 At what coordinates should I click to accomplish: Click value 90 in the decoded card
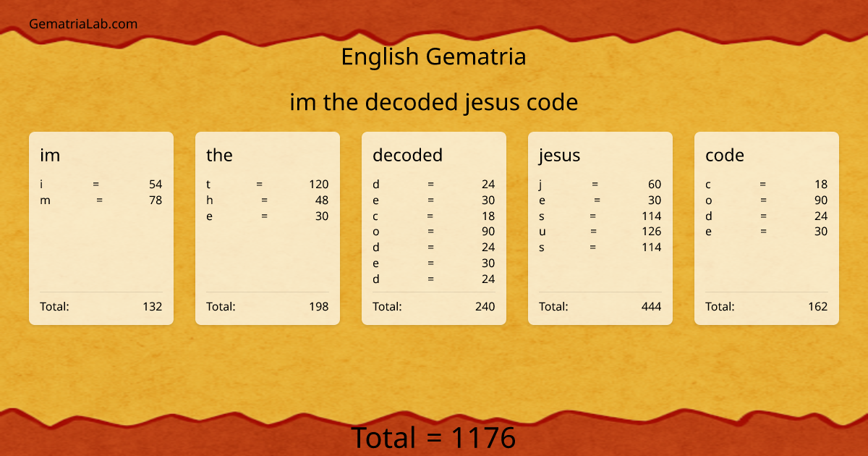488,232
